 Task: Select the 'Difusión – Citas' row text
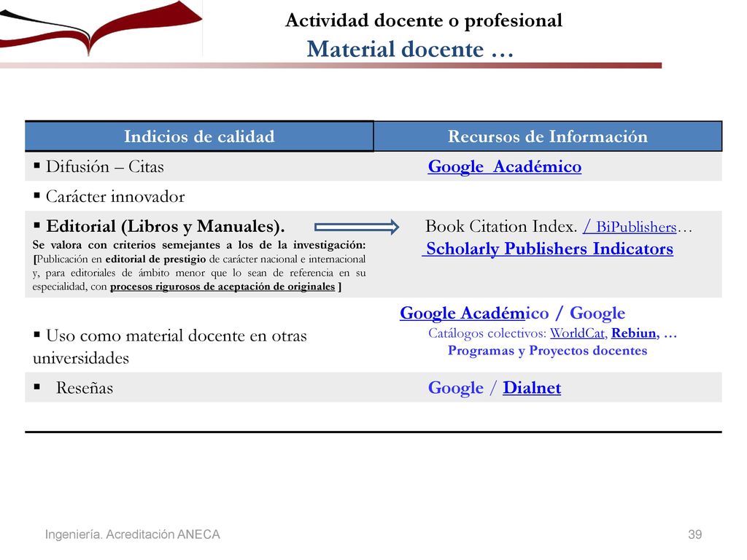coord(105,167)
